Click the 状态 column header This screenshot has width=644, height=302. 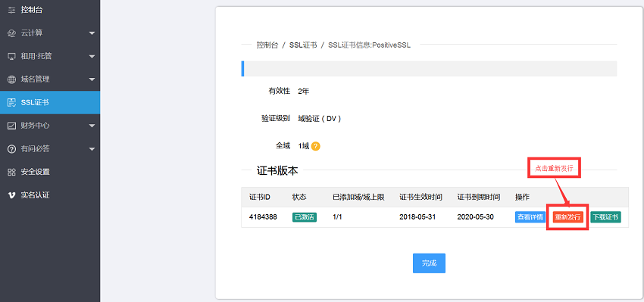click(x=299, y=198)
